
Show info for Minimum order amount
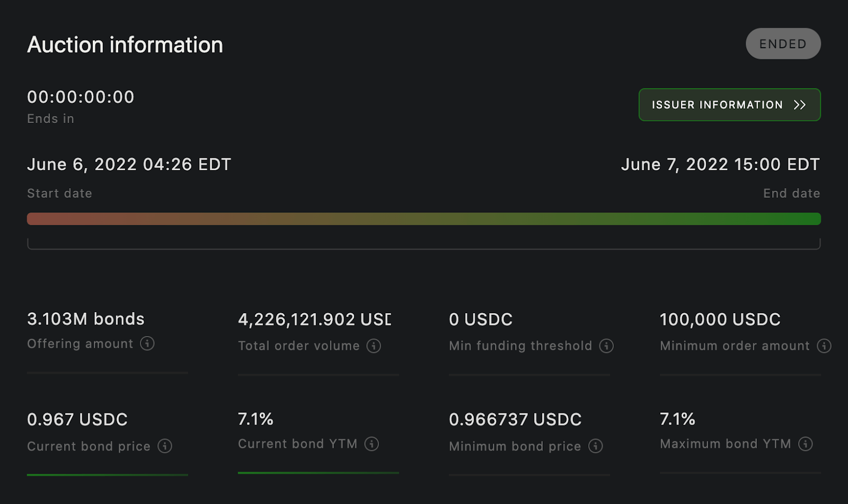click(824, 346)
